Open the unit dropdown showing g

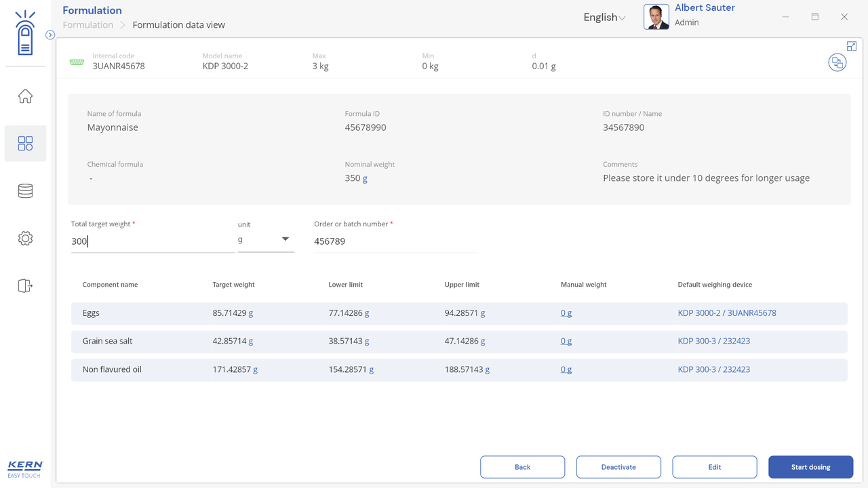266,240
